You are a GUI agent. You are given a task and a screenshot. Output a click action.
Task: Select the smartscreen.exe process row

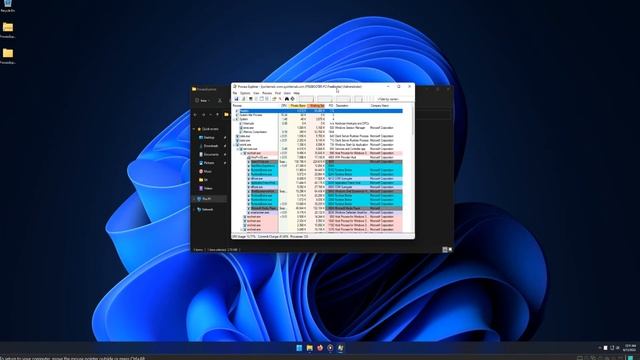pyautogui.click(x=318, y=212)
